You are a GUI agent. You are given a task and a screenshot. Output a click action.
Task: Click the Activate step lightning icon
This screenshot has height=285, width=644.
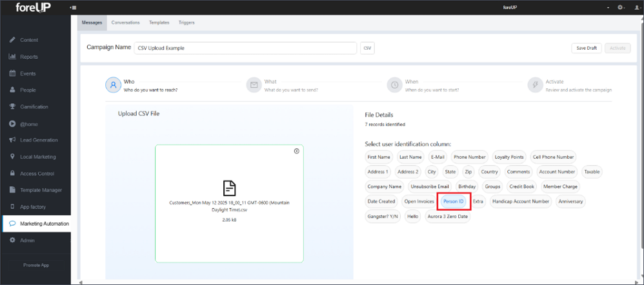(x=535, y=85)
